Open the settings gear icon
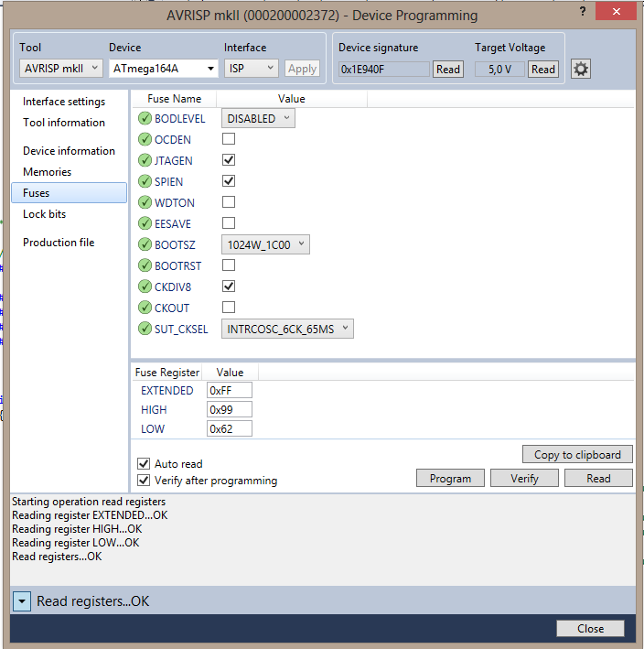Image resolution: width=644 pixels, height=649 pixels. tap(581, 69)
